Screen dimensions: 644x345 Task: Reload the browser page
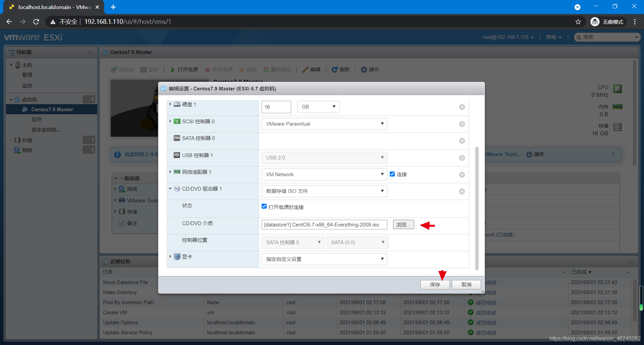pos(36,22)
